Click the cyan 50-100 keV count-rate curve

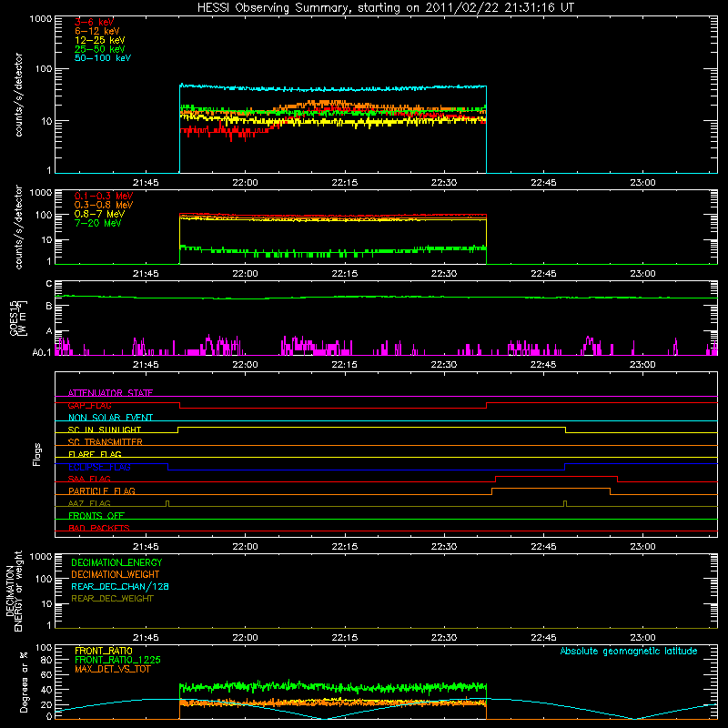[333, 88]
